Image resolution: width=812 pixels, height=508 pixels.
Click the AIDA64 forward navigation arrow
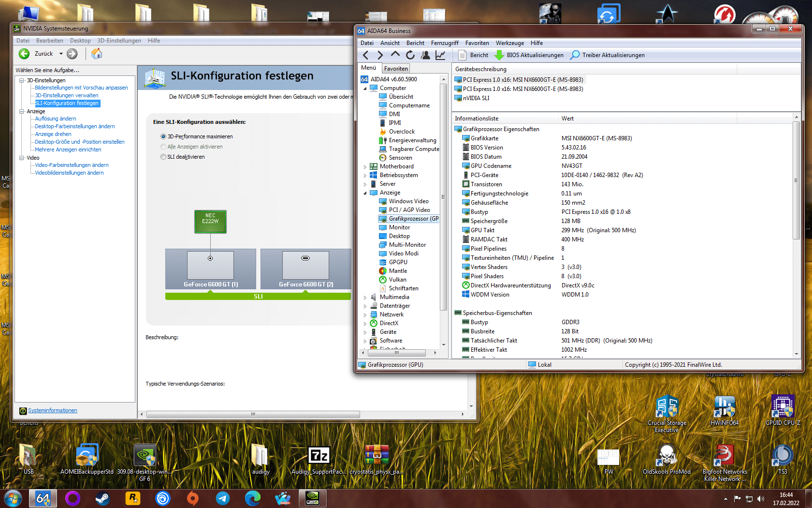coord(380,55)
